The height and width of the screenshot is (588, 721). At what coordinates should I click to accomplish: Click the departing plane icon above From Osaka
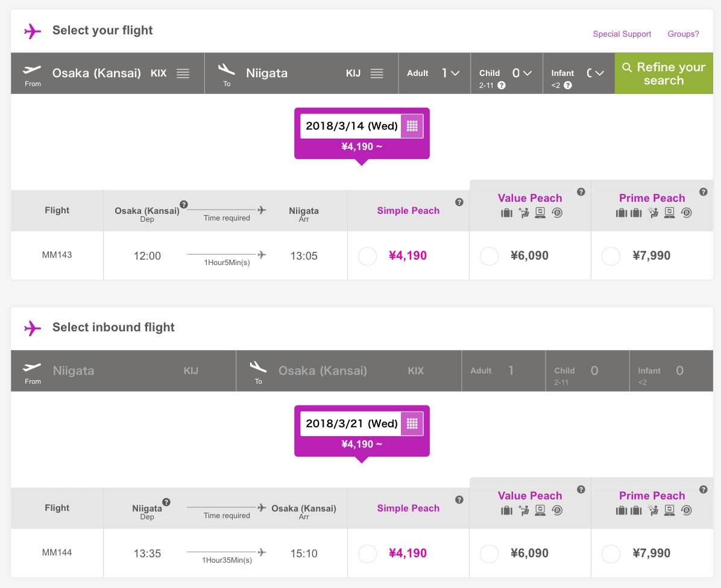click(32, 70)
